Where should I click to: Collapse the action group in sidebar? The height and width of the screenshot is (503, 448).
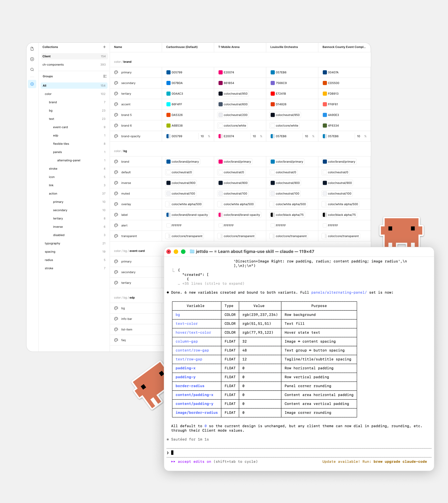53,194
